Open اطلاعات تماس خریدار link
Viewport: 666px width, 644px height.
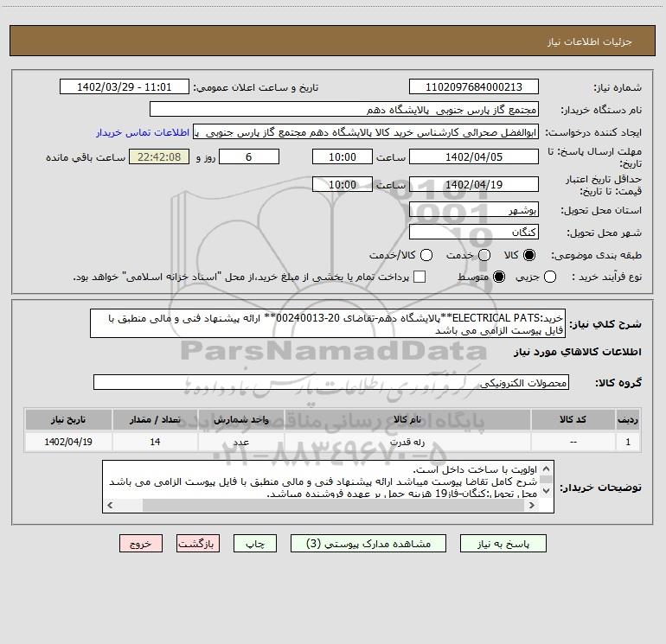click(143, 132)
